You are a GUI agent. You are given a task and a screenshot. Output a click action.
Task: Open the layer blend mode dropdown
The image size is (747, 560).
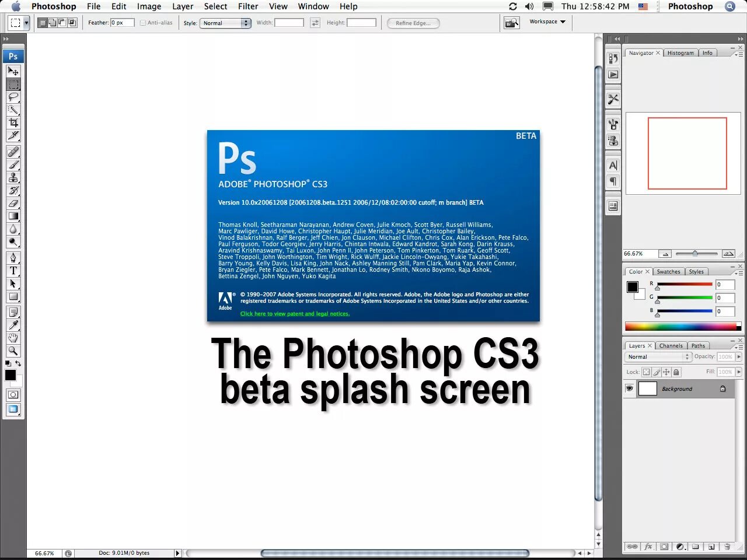tap(658, 356)
